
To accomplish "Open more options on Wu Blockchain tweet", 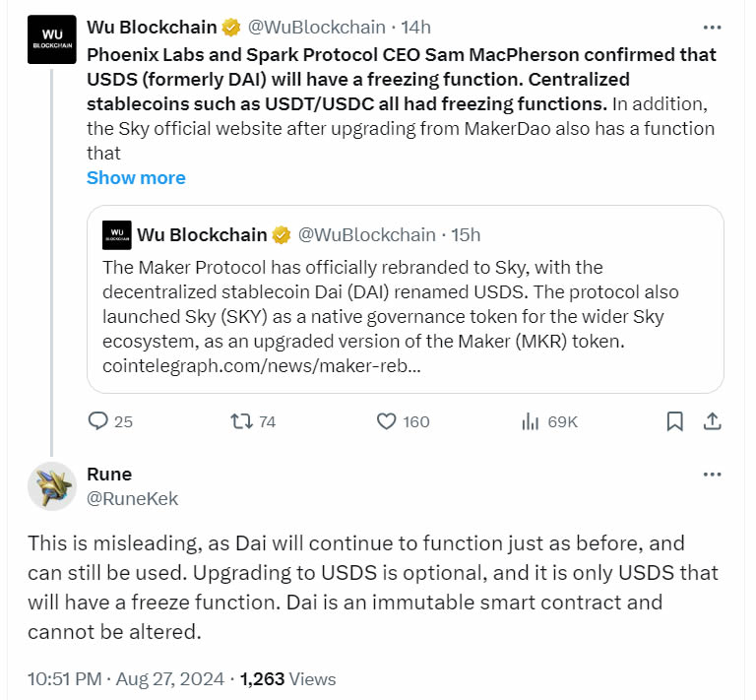I will pyautogui.click(x=712, y=28).
